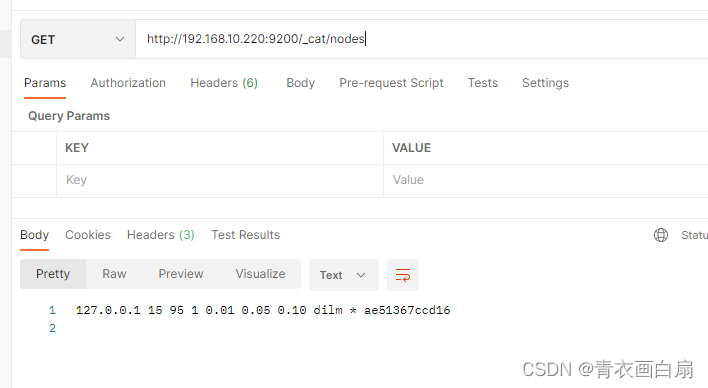Open the Settings tab
Viewport: 708px width, 388px height.
545,83
